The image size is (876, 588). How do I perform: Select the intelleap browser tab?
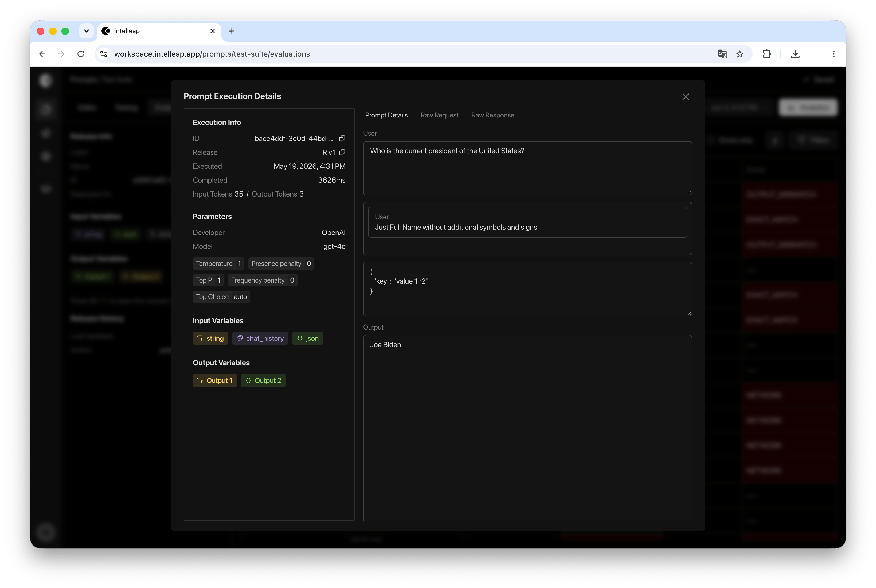click(x=159, y=31)
